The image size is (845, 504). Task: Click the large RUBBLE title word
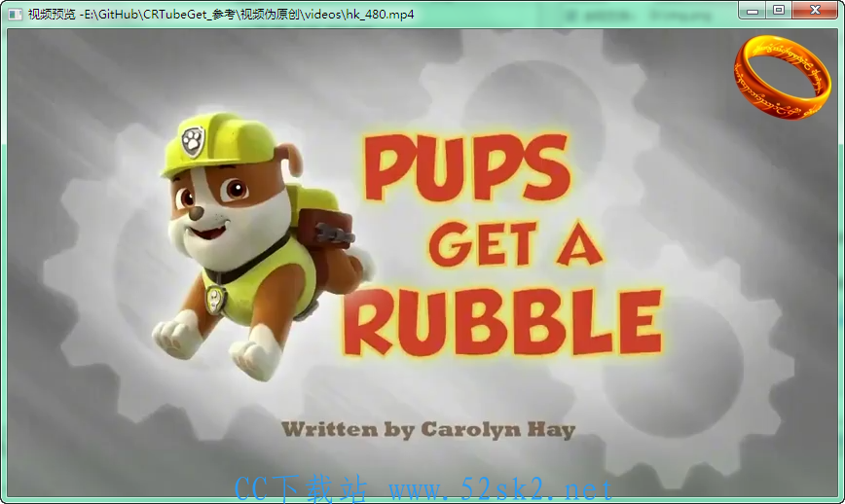click(x=502, y=324)
